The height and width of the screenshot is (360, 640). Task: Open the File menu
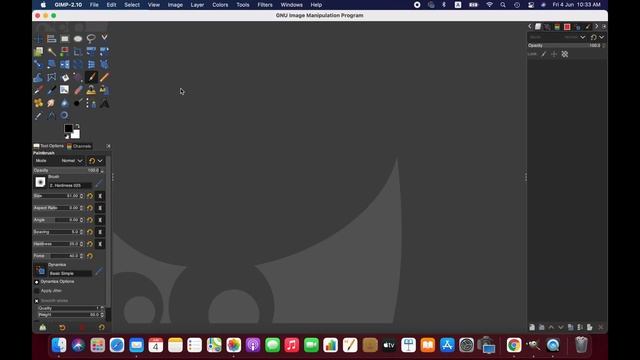pos(94,5)
